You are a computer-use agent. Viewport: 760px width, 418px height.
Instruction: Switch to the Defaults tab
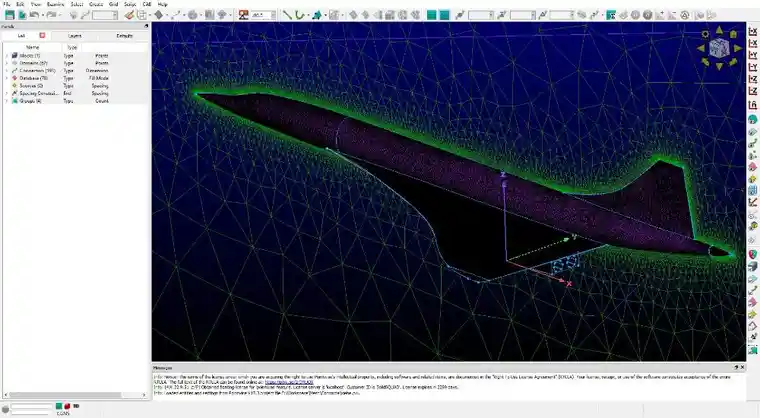(124, 35)
